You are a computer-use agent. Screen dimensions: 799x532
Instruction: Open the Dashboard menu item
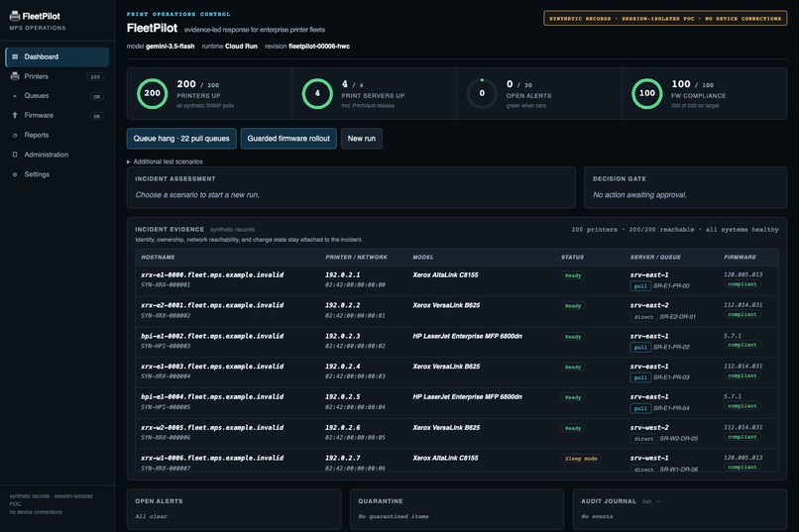(x=57, y=56)
